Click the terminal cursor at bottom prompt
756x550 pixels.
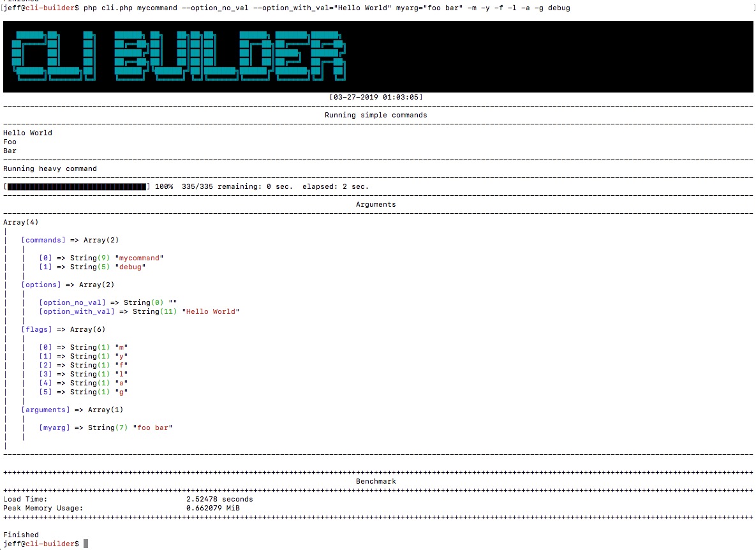(x=86, y=544)
